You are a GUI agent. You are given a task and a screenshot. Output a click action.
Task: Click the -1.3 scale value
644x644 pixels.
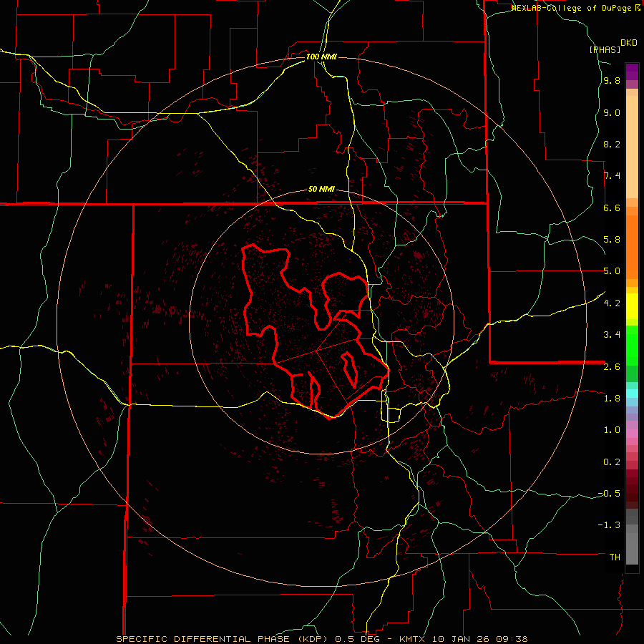(609, 525)
